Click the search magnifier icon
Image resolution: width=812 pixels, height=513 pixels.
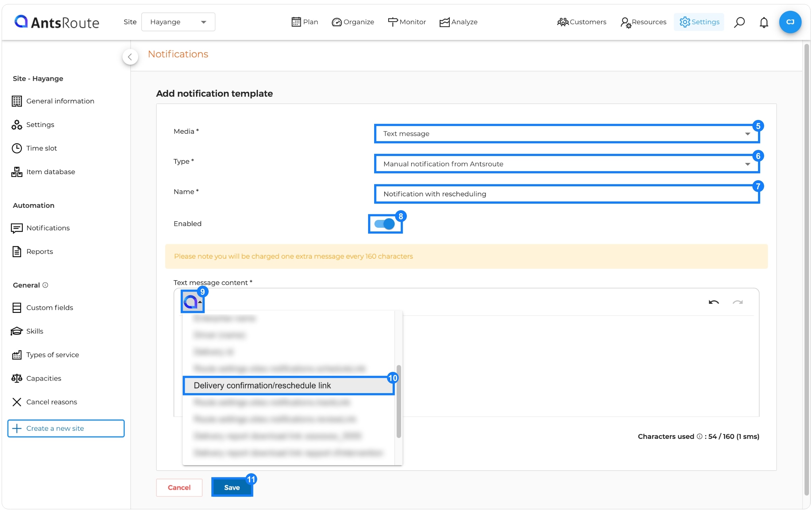click(x=739, y=22)
